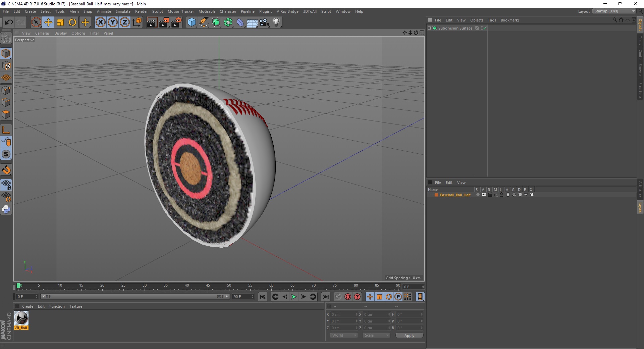Open the Object Manager Tags menu
Image resolution: width=644 pixels, height=349 pixels.
pyautogui.click(x=492, y=20)
